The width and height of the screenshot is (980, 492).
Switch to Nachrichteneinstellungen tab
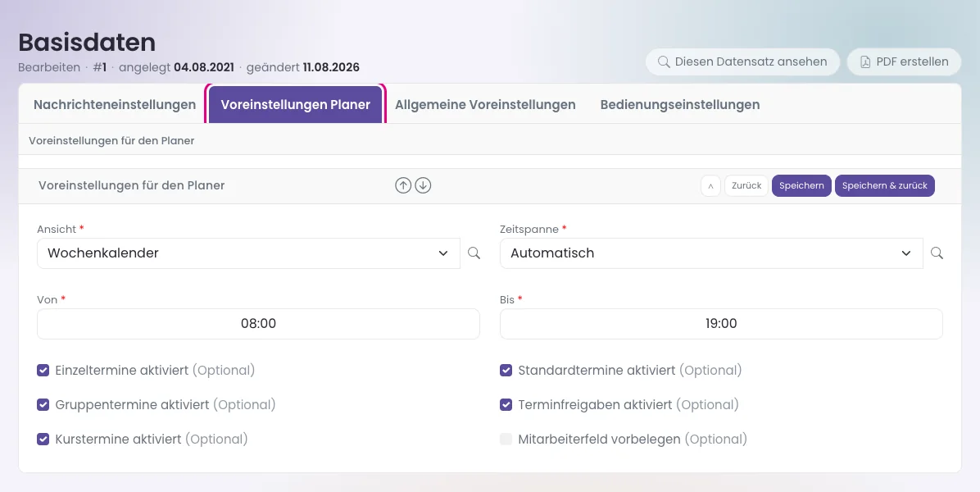click(115, 104)
